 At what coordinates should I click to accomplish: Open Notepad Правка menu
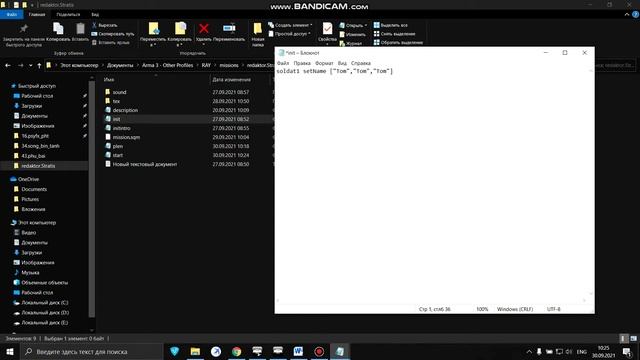pyautogui.click(x=302, y=63)
